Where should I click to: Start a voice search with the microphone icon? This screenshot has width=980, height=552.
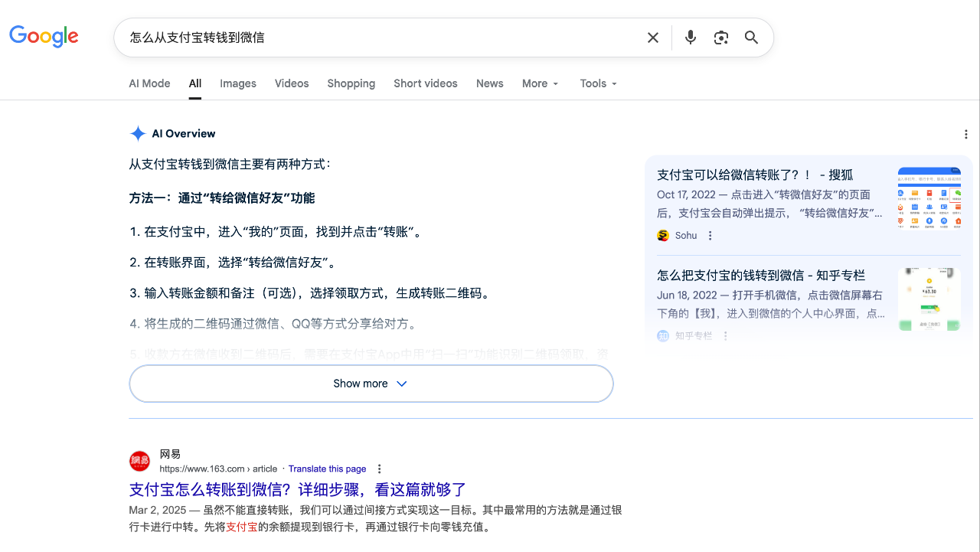pos(690,37)
